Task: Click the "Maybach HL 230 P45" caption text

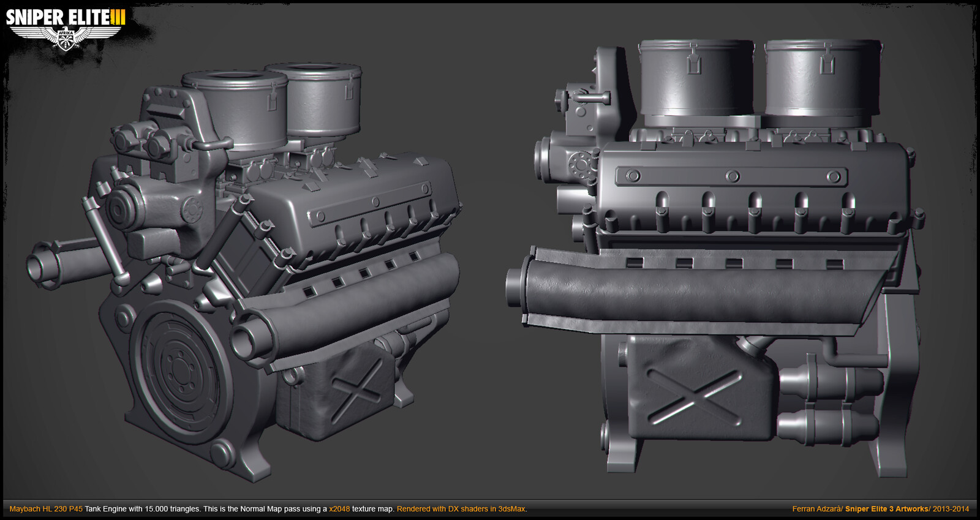Action: tap(46, 509)
